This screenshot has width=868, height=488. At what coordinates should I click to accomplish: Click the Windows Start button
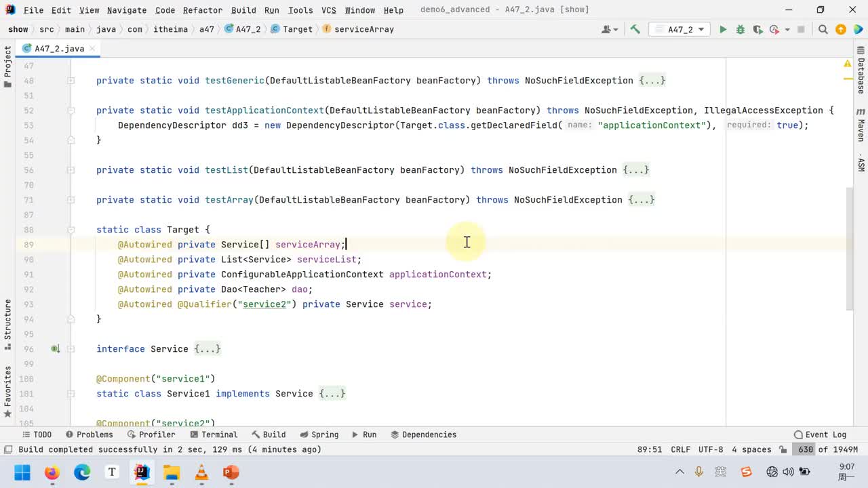coord(22,472)
